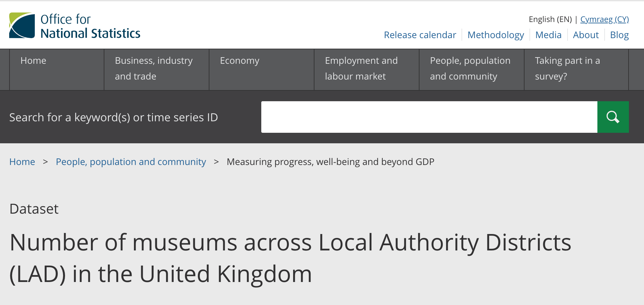644x305 pixels.
Task: Follow People, population and community breadcrumb
Action: pos(131,162)
